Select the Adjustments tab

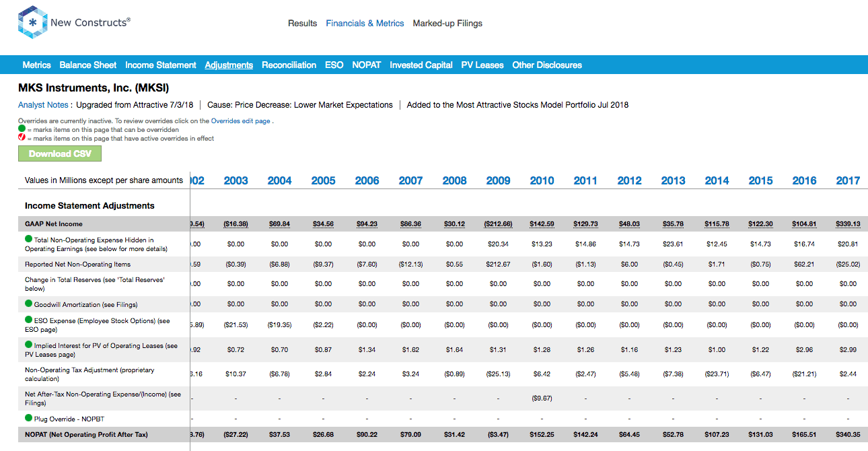(229, 65)
